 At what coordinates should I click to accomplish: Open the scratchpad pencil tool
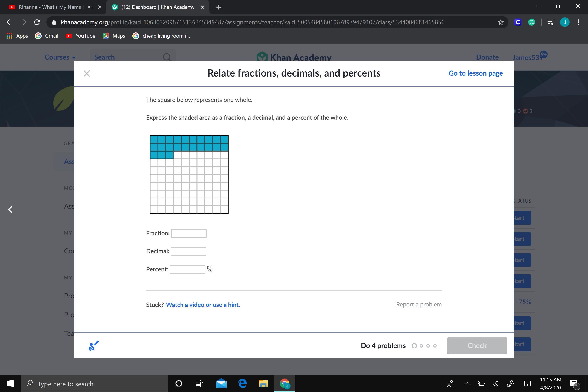point(93,346)
